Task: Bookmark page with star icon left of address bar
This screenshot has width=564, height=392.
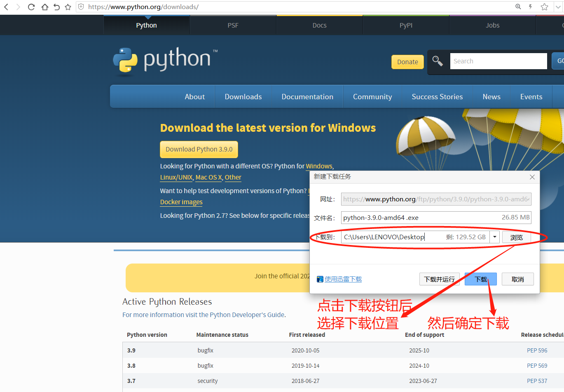Action: (x=68, y=7)
